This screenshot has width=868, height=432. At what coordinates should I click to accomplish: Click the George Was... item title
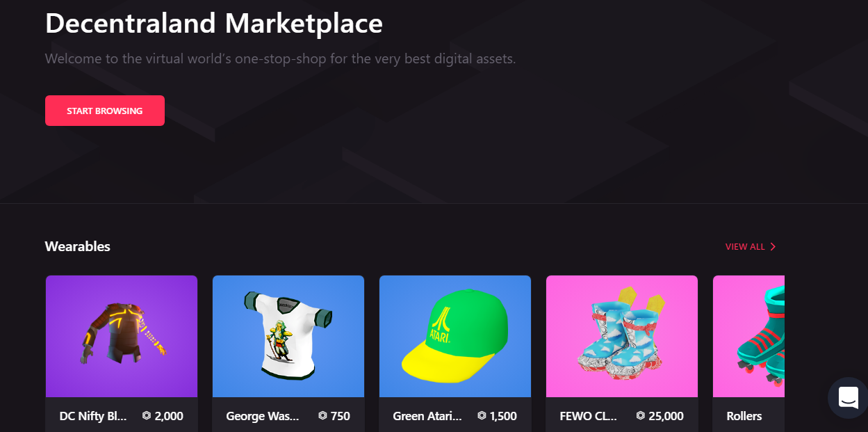click(x=263, y=416)
